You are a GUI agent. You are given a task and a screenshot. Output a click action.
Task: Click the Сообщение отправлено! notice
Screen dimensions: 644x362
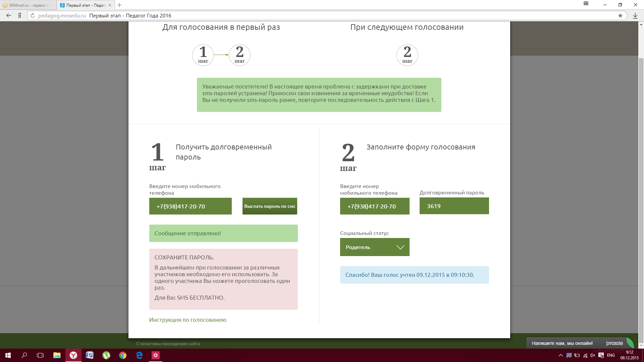(x=223, y=233)
